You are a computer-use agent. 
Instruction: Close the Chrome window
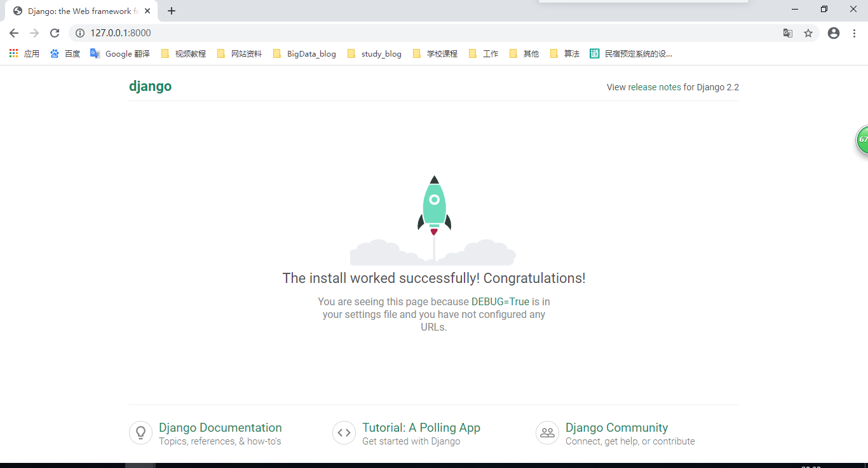point(853,9)
